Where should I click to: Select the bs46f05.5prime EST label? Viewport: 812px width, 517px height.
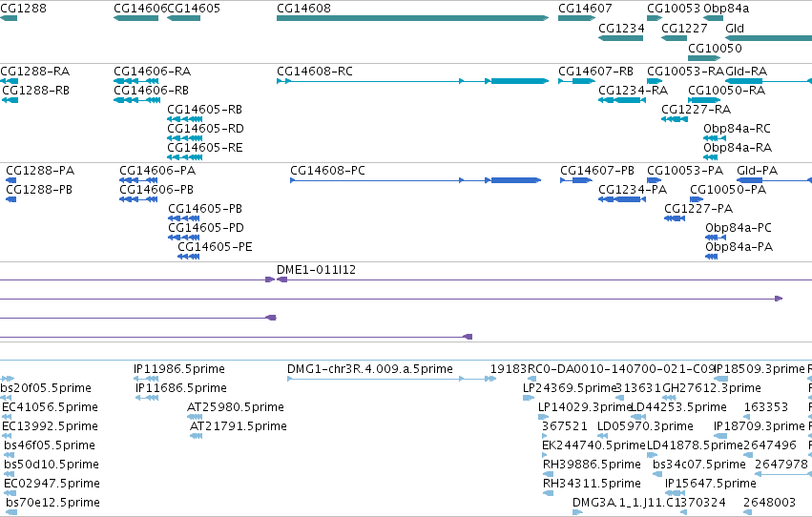[50, 446]
